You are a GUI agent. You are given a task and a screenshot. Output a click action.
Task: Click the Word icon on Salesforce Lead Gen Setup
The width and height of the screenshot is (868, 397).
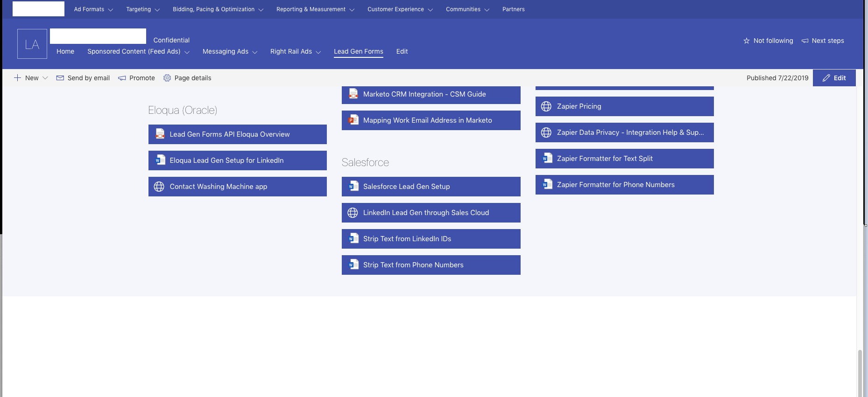[x=353, y=186]
